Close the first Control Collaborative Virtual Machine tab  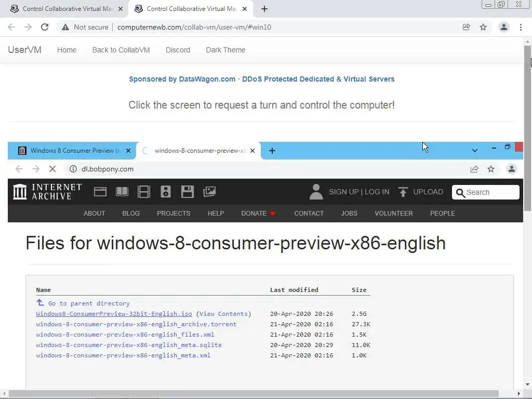(121, 9)
